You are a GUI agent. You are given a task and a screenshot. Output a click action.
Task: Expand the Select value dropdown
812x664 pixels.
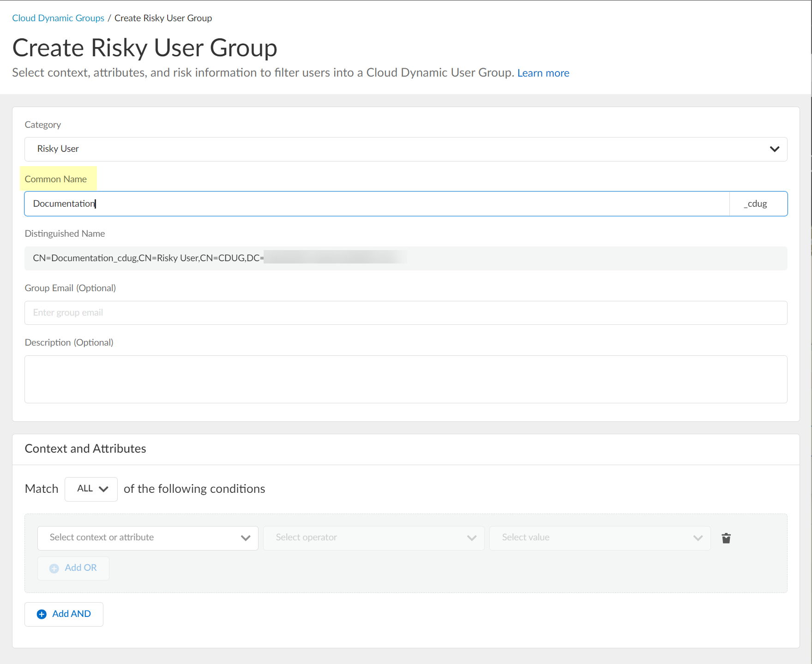click(x=600, y=538)
